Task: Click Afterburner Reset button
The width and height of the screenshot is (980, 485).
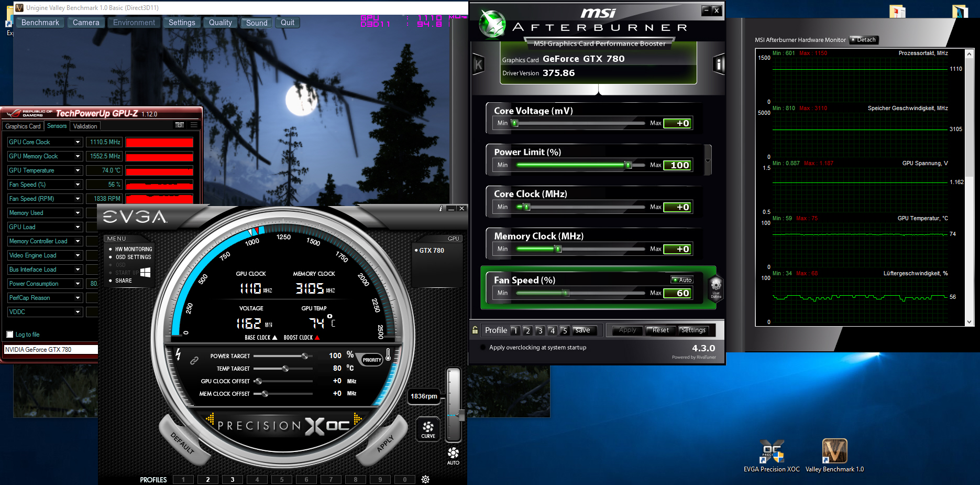Action: 660,330
